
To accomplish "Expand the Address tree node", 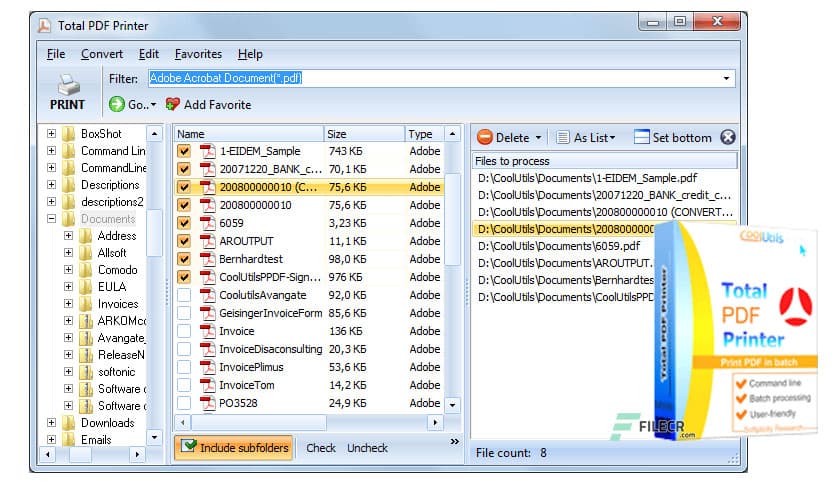I will 68,235.
